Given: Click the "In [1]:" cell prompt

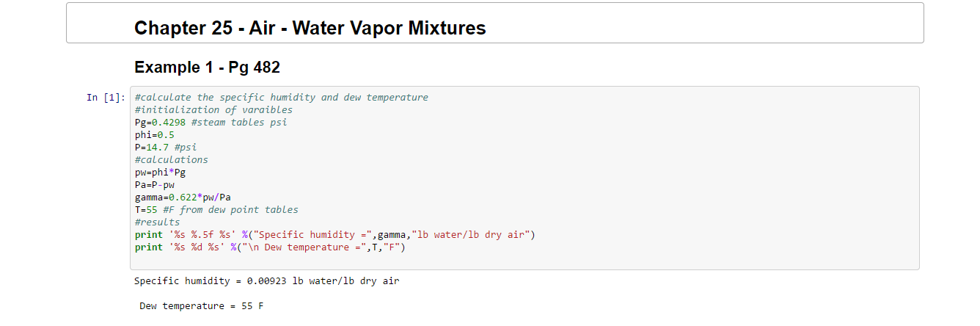Looking at the screenshot, I should [106, 98].
